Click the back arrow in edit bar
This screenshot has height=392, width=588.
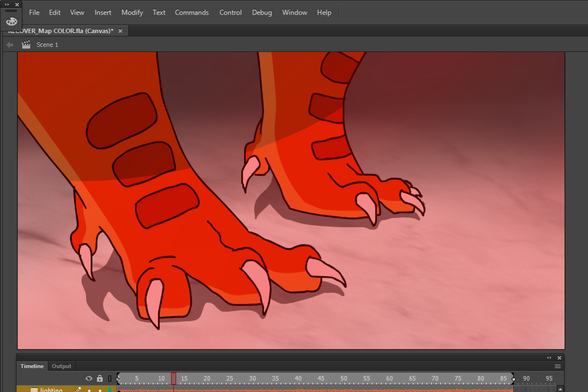10,45
